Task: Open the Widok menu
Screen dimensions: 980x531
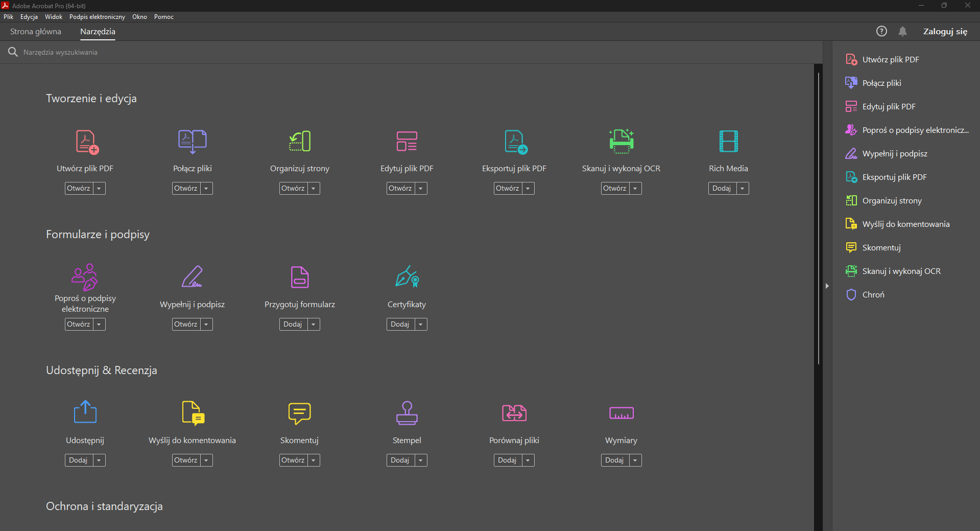Action: pos(54,17)
